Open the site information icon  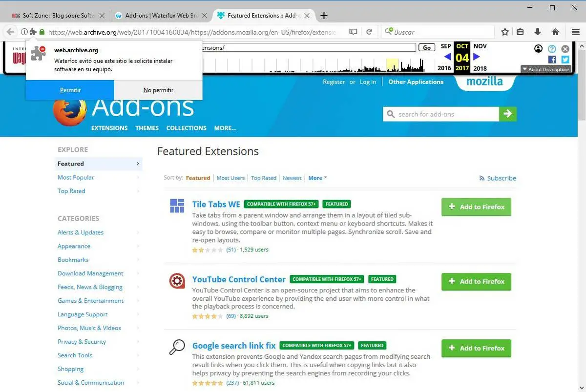click(x=24, y=32)
